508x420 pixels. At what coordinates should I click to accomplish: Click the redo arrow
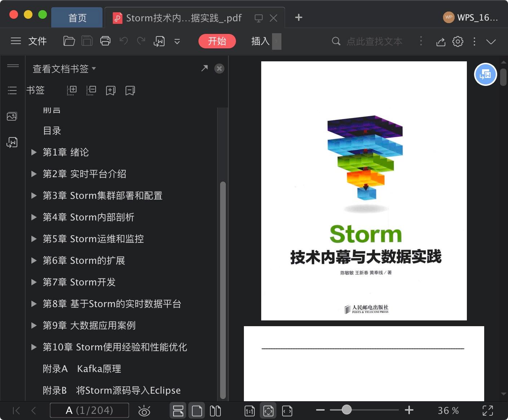point(141,41)
